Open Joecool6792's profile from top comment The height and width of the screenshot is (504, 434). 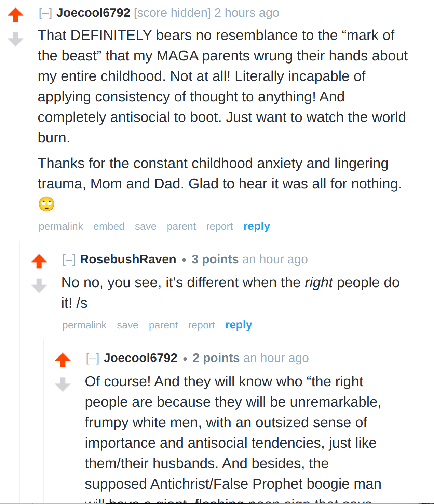coord(93,13)
